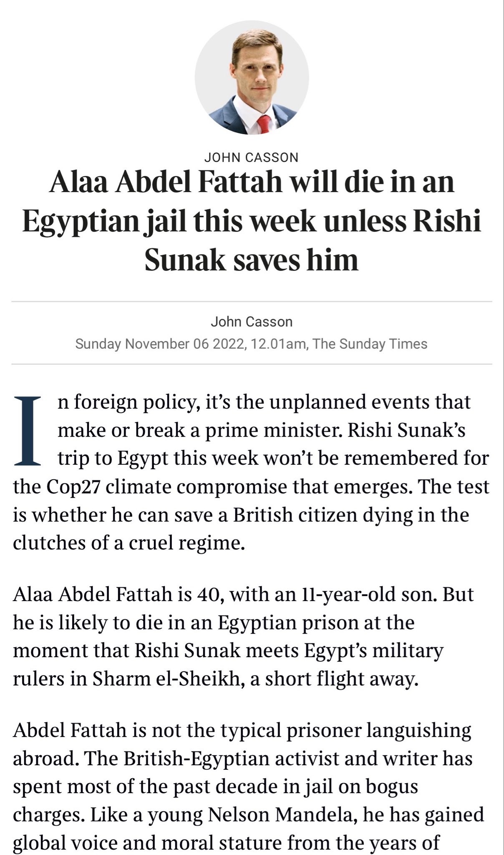The height and width of the screenshot is (855, 504).
Task: Click the divider line above the byline
Action: coord(252,301)
